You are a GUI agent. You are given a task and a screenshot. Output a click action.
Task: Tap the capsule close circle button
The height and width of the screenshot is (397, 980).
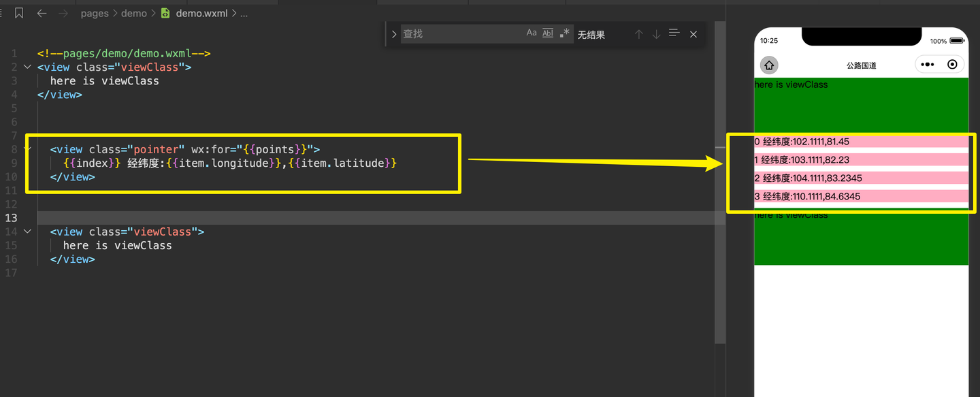click(x=952, y=65)
